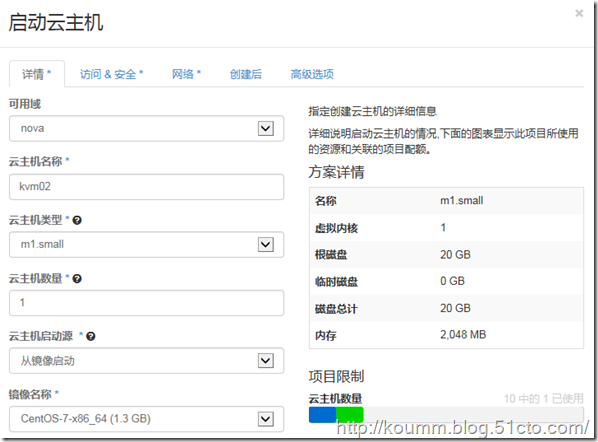Screen dimensions: 598x442
Task: Click the 云主机数量 usage progress bar
Action: 446,415
